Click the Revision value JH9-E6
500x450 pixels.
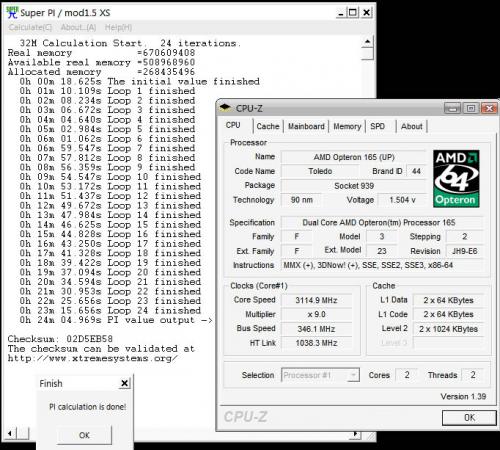(x=465, y=251)
